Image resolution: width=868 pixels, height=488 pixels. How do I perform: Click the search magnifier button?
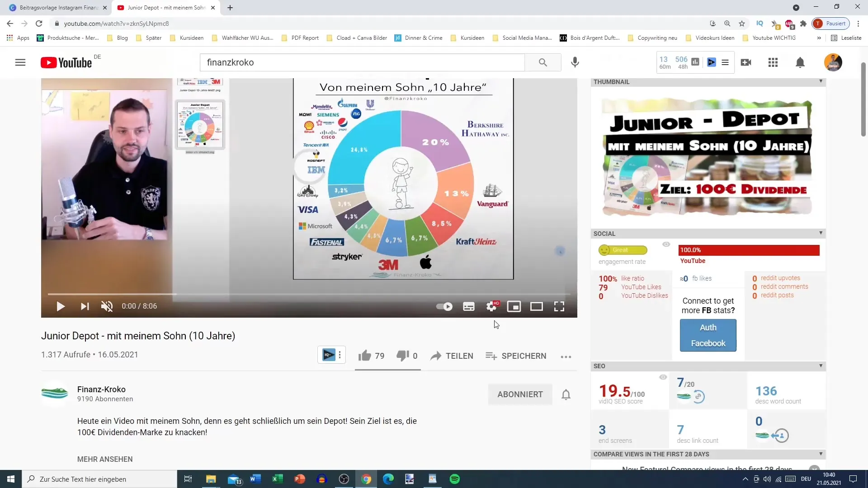pyautogui.click(x=543, y=62)
